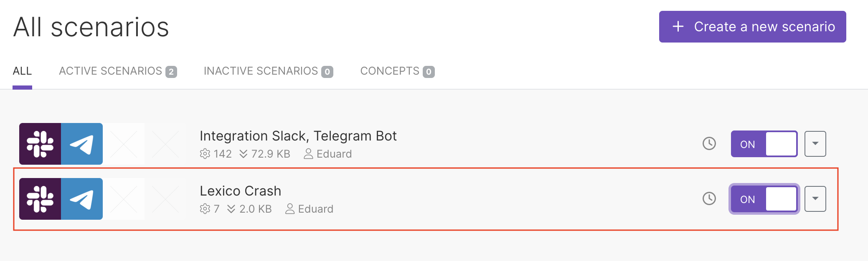
Task: Open schedule clock for Integration Slack scenario
Action: 709,144
